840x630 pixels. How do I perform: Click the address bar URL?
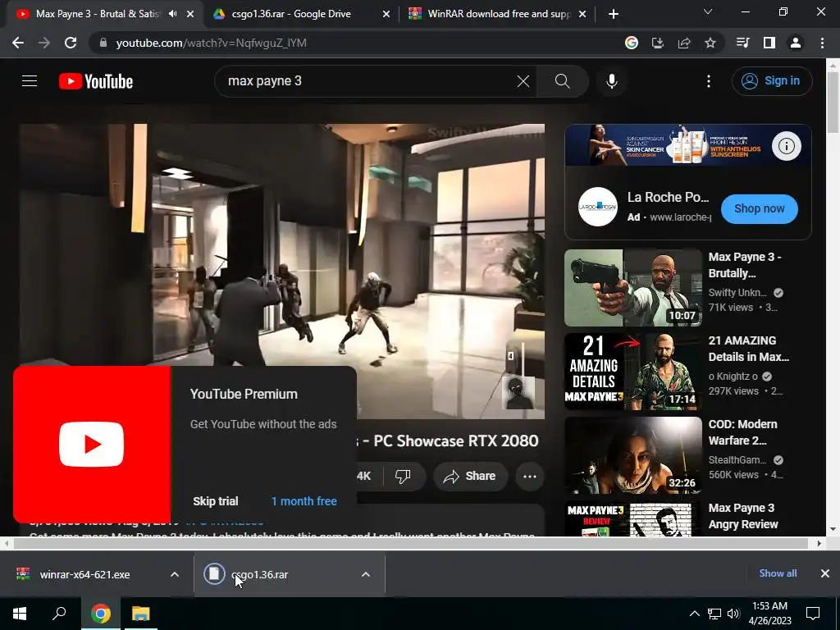click(x=211, y=43)
